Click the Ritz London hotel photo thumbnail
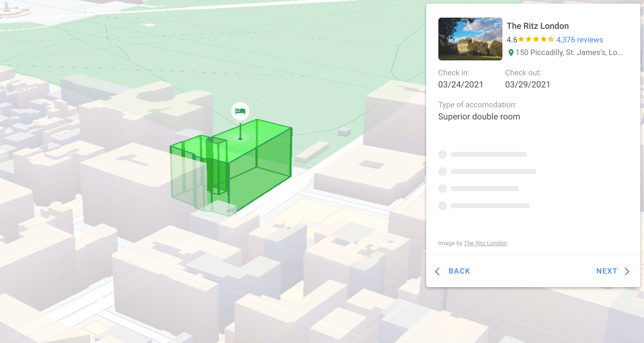Image resolution: width=644 pixels, height=343 pixels. 470,39
